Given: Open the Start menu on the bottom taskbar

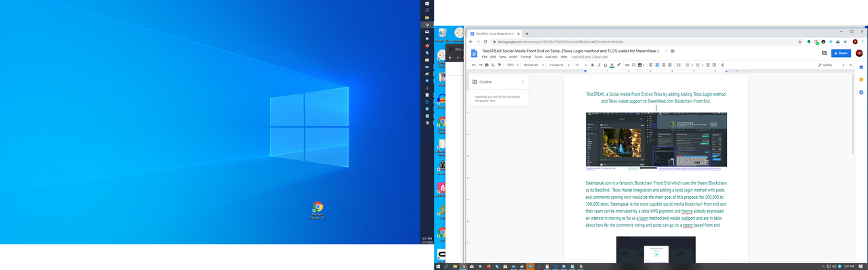Looking at the screenshot, I should [437, 267].
